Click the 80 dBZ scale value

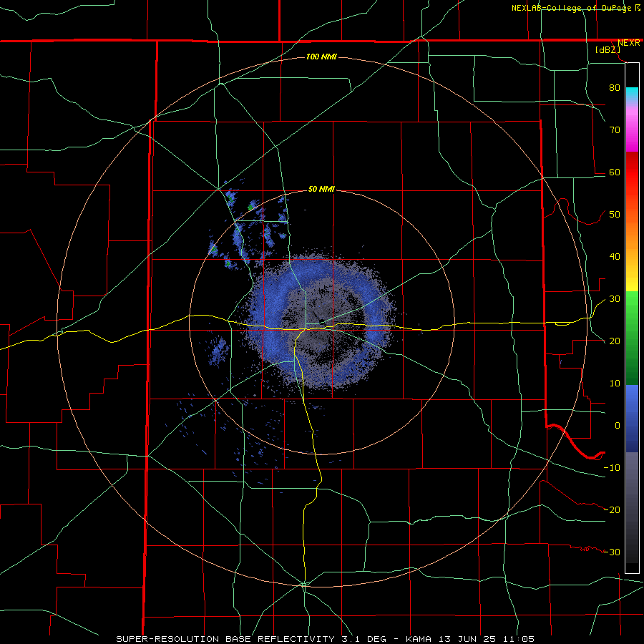tap(615, 88)
